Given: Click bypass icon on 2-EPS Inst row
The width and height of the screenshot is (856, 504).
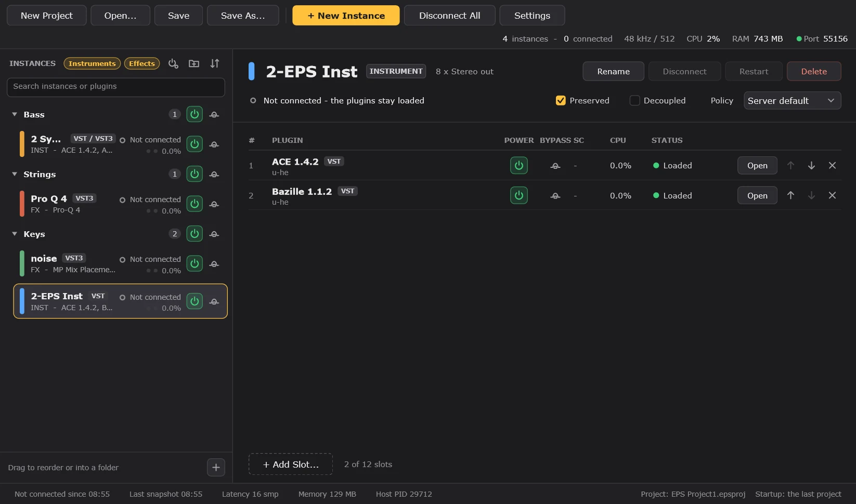Looking at the screenshot, I should pyautogui.click(x=214, y=301).
